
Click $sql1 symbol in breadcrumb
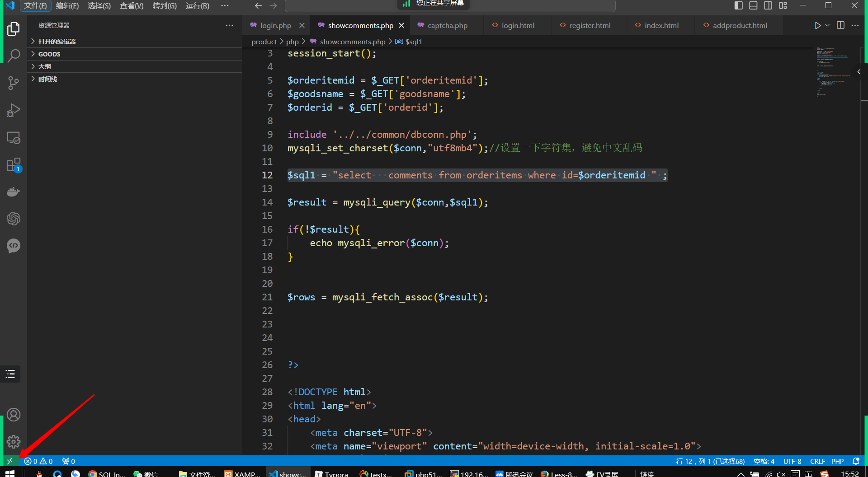click(409, 42)
